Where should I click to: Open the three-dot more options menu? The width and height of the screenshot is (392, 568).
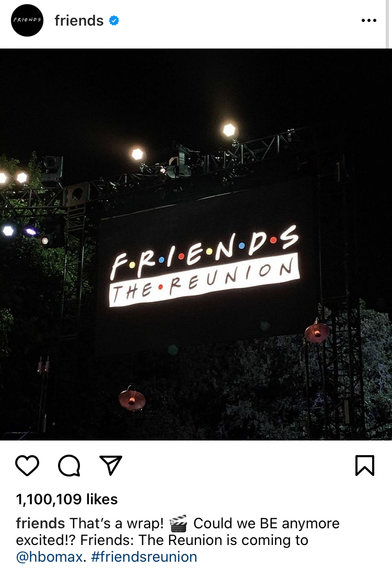(x=369, y=20)
